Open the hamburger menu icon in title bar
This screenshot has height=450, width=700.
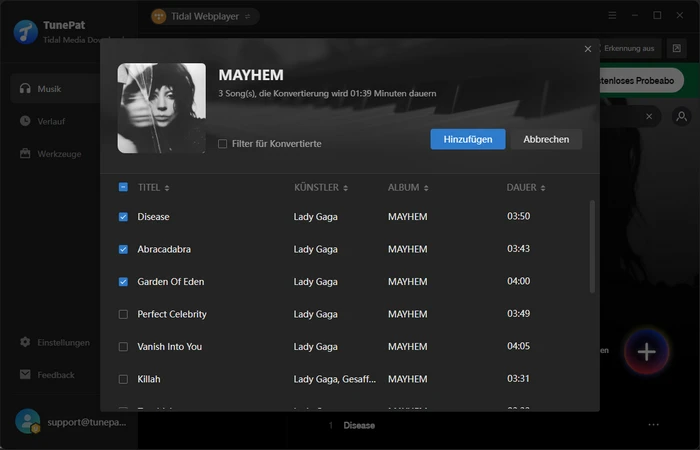[612, 16]
